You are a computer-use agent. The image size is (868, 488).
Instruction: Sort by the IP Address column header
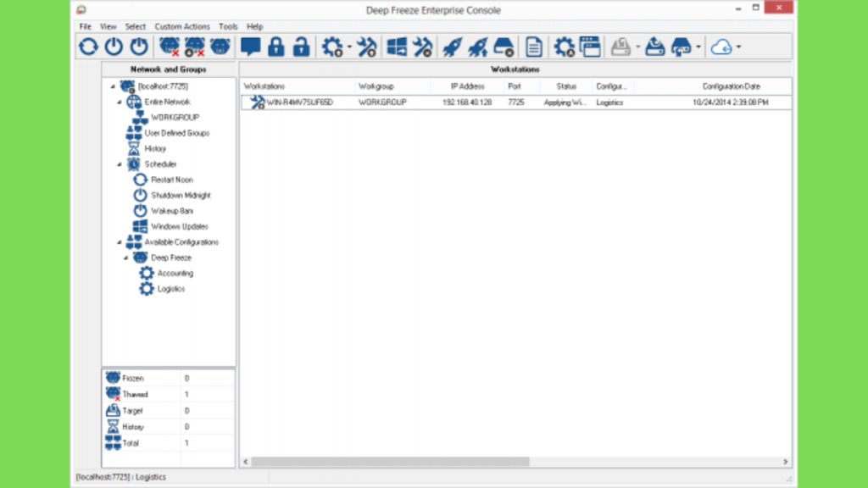[467, 86]
